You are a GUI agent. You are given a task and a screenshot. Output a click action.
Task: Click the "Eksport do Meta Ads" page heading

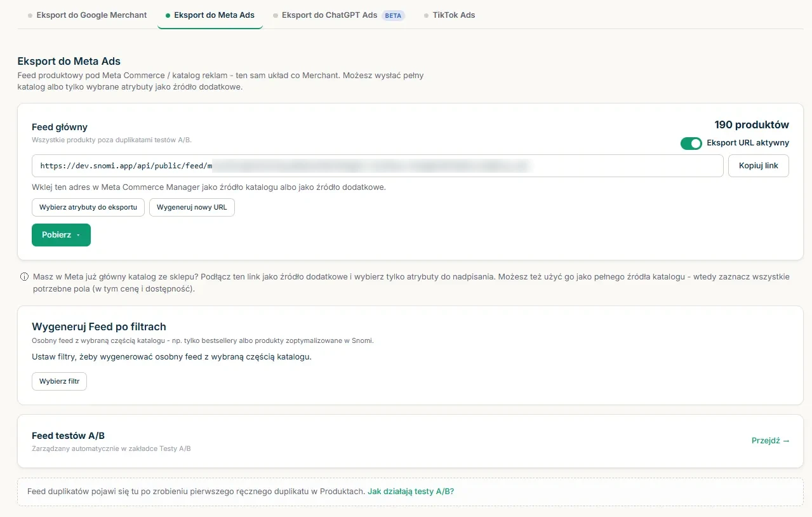69,62
